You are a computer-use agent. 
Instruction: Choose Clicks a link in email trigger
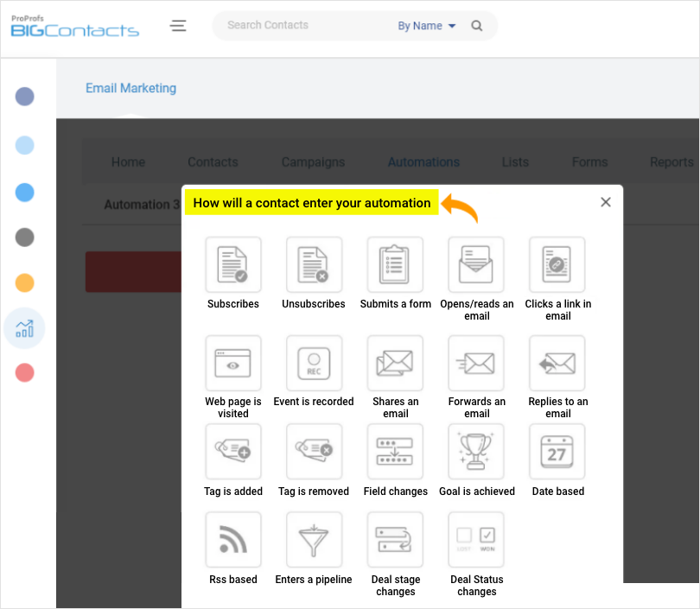557,264
